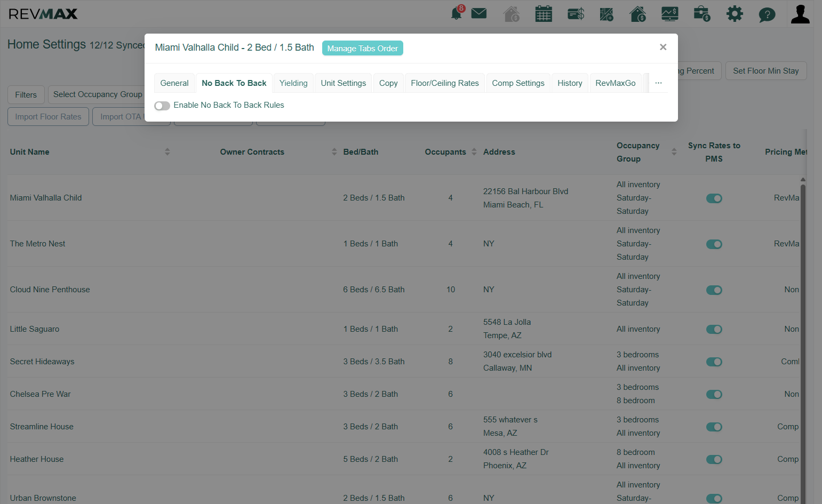Click the RevMax logo
This screenshot has width=822, height=504.
[43, 14]
